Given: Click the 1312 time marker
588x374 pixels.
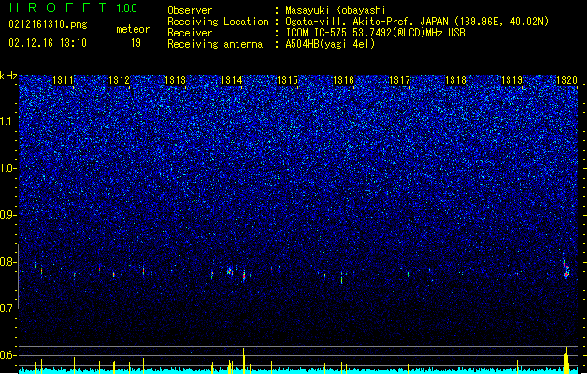Looking at the screenshot, I should point(119,80).
